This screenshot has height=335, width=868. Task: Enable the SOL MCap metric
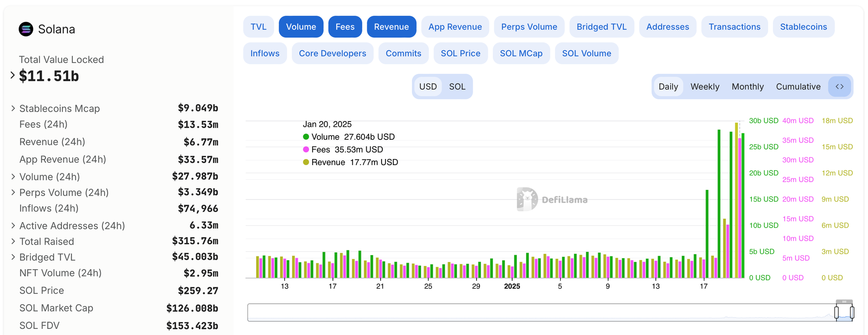(x=521, y=53)
